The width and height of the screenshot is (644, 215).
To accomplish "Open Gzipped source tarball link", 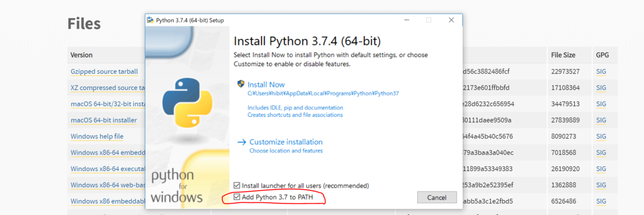I will (104, 71).
